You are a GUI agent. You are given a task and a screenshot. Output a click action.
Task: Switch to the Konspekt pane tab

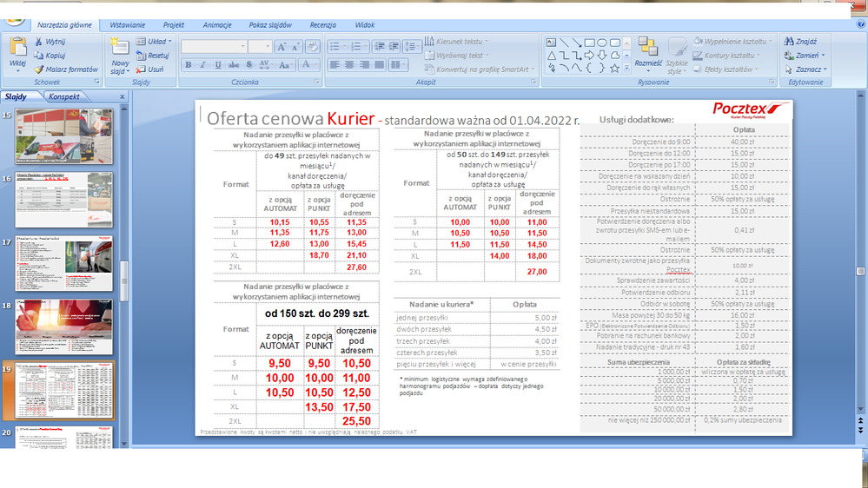pyautogui.click(x=64, y=96)
